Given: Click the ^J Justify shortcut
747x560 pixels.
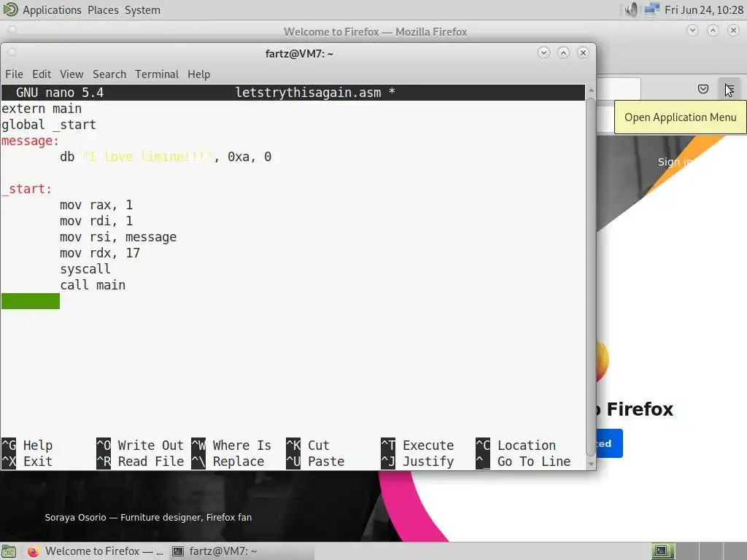Looking at the screenshot, I should (417, 462).
